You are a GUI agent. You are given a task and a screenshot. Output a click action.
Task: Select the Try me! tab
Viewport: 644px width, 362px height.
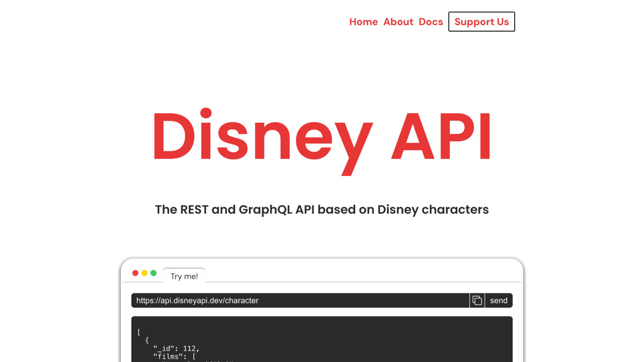click(184, 276)
